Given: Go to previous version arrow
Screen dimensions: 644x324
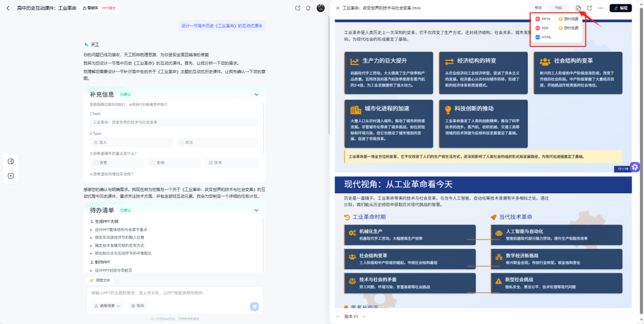Looking at the screenshot, I should pyautogui.click(x=338, y=317).
